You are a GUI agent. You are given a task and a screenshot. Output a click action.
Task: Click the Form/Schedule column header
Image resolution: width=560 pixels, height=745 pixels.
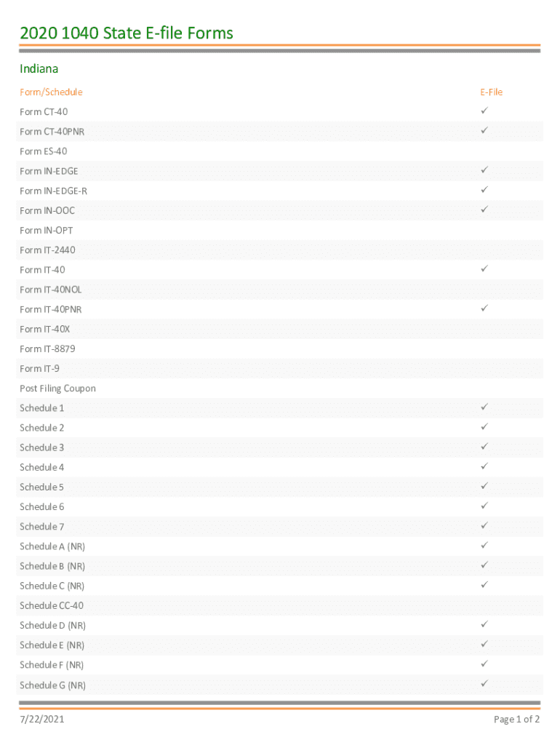[x=51, y=92]
